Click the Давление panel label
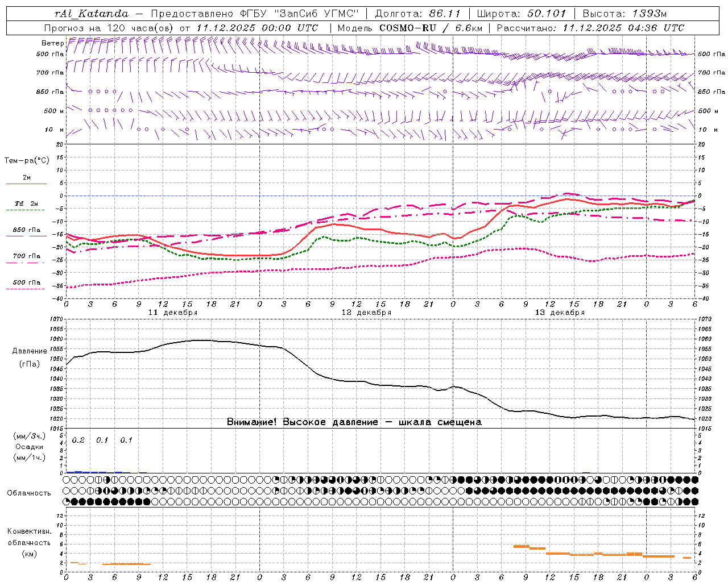This screenshot has width=728, height=582. tap(30, 351)
